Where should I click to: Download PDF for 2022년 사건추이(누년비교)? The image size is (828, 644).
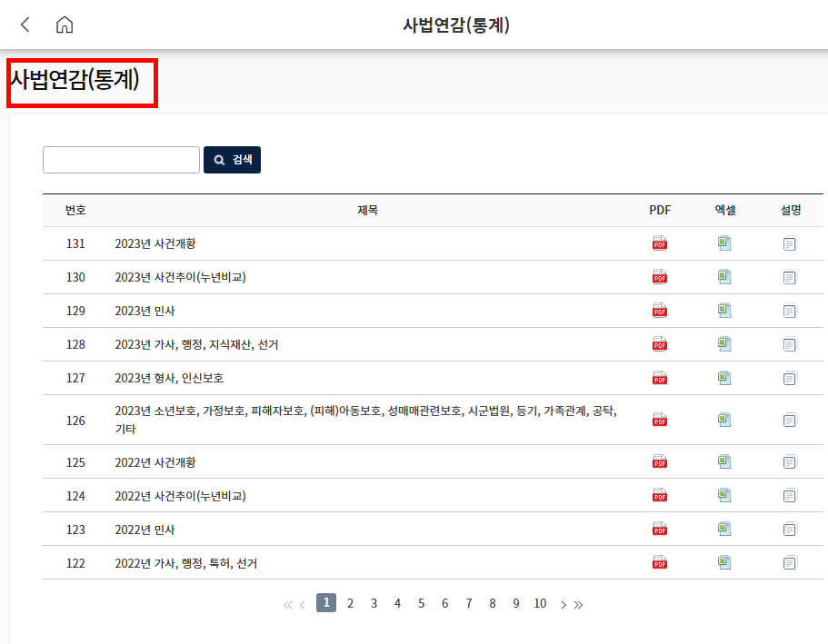click(659, 495)
